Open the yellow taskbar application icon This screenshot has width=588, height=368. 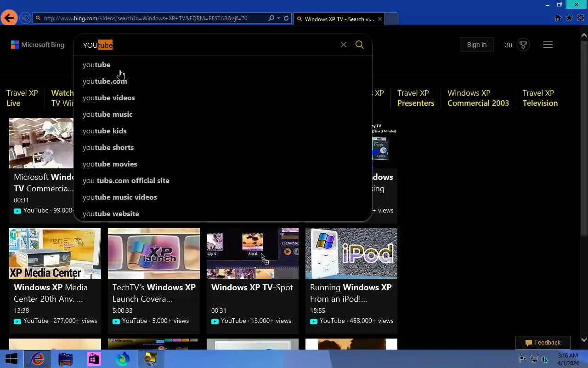click(x=151, y=359)
